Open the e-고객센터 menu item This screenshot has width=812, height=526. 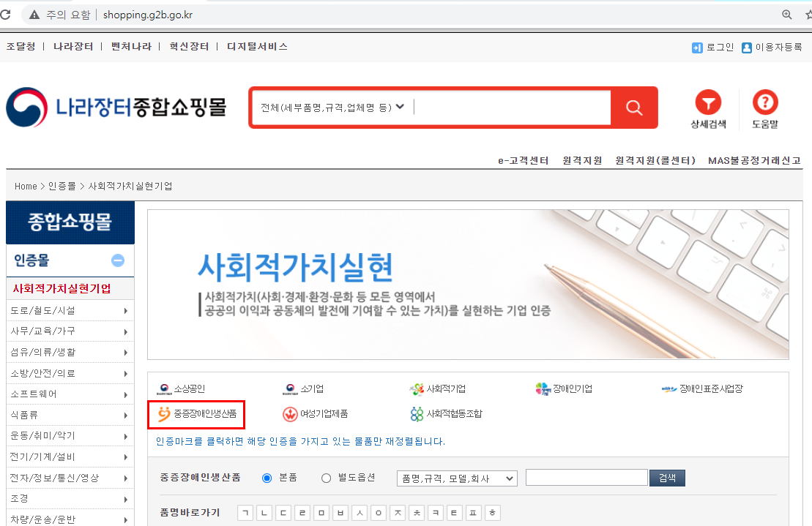tap(523, 160)
